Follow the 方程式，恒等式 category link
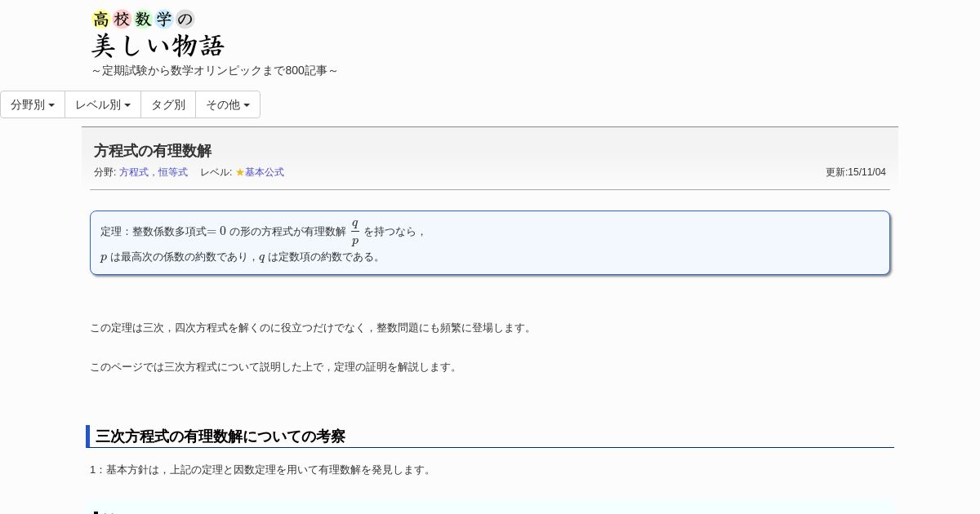Image resolution: width=980 pixels, height=514 pixels. coord(154,172)
